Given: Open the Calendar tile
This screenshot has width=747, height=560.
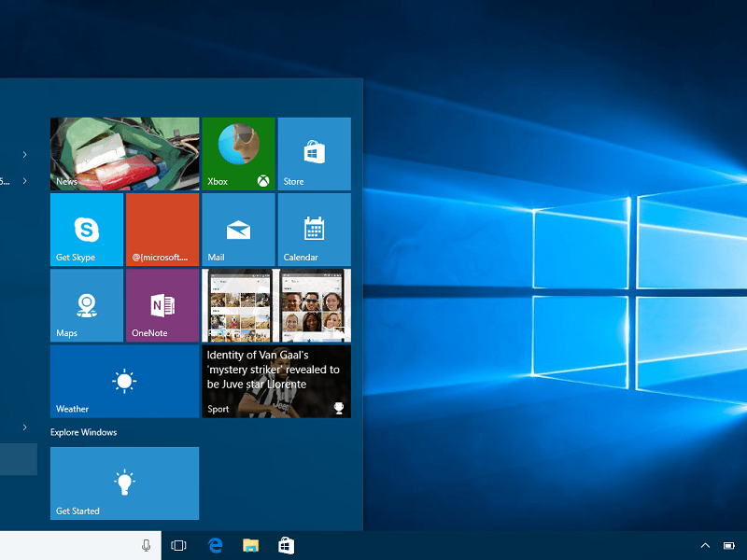Looking at the screenshot, I should (x=314, y=230).
